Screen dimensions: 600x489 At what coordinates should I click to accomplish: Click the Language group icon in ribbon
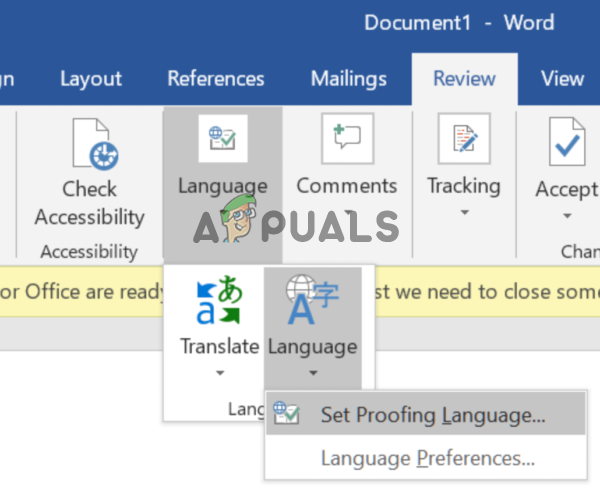pos(223,139)
